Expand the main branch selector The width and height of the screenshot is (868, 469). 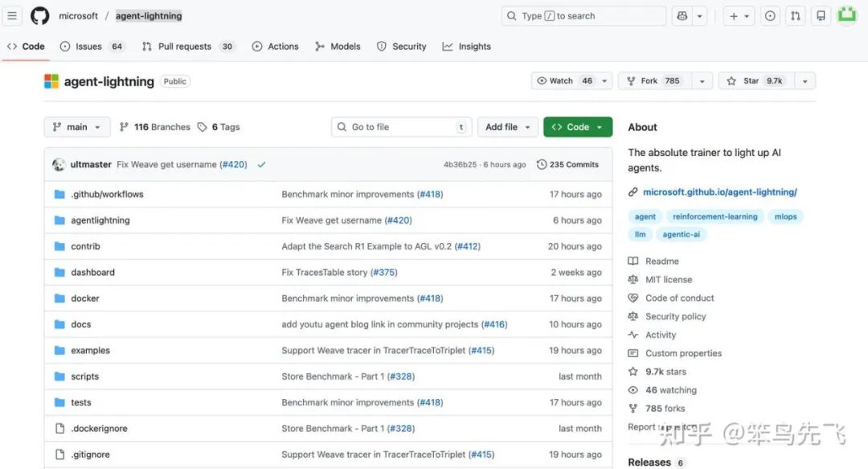(76, 126)
